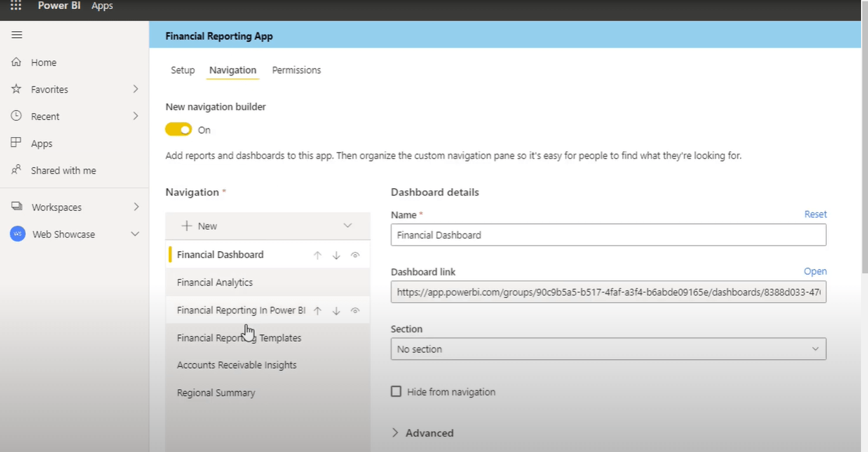Screen dimensions: 868x452
Task: Expand Workspaces flyout chevron
Action: (x=135, y=207)
